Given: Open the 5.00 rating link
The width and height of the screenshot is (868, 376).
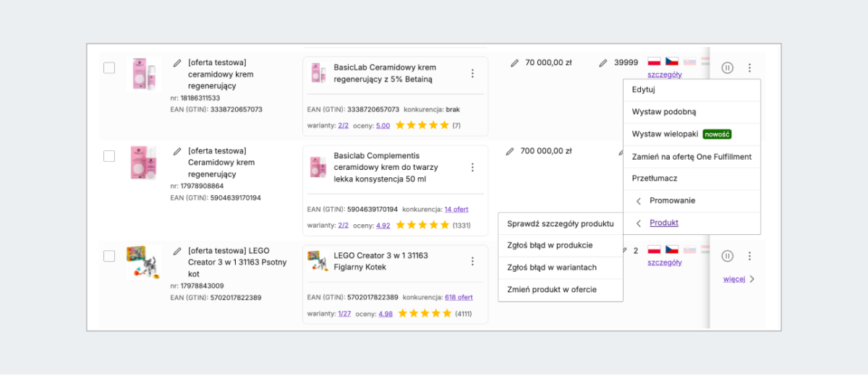Looking at the screenshot, I should point(383,125).
